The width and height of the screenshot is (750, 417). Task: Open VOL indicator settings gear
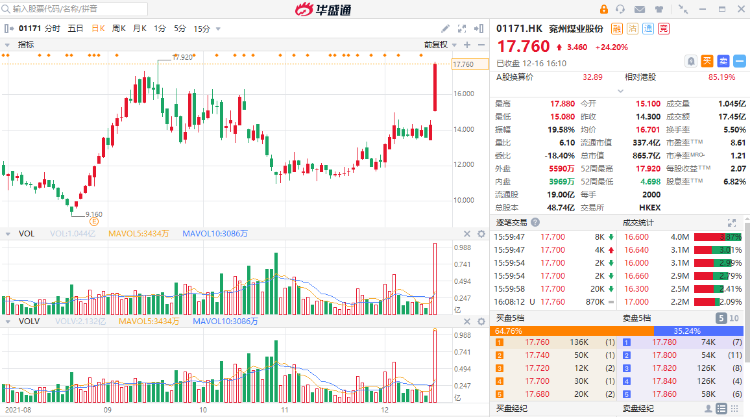[x=481, y=234]
